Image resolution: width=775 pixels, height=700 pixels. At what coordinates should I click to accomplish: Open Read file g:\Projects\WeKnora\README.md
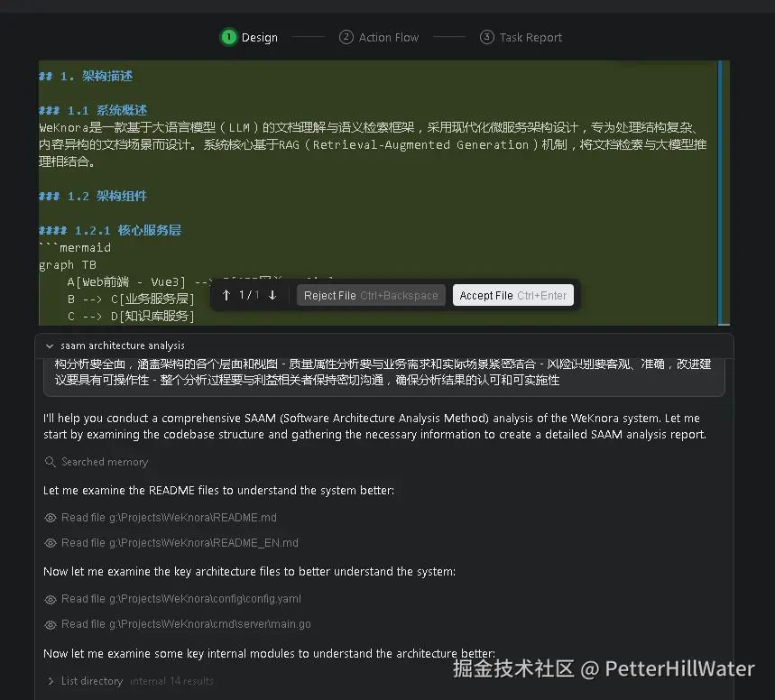coord(169,518)
